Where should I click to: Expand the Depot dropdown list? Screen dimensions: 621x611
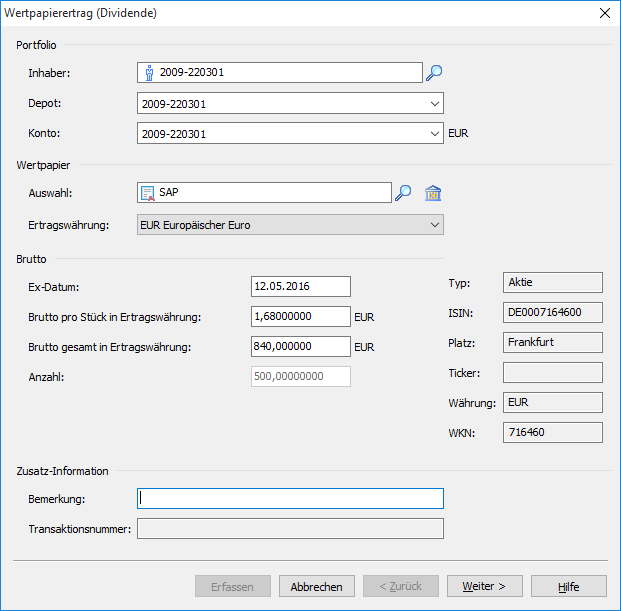coord(434,103)
